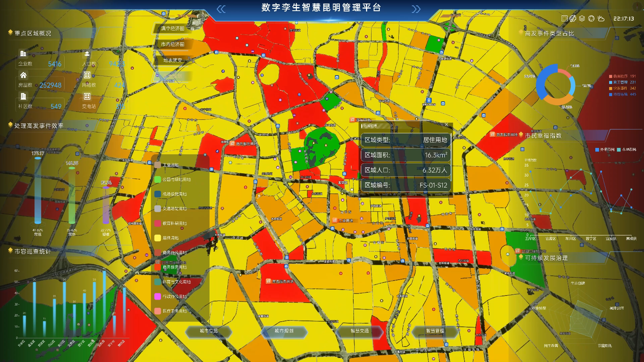This screenshot has height=362, width=644.
Task: Click the large blue donut chart segment
Action: [543, 82]
